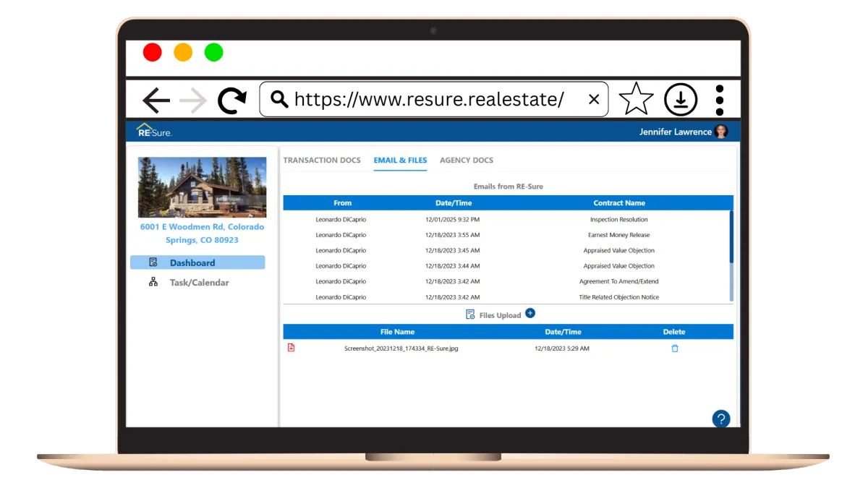The image size is (868, 488).
Task: Click the 12/18/2023 3:55 AM date cell
Action: [x=453, y=235]
